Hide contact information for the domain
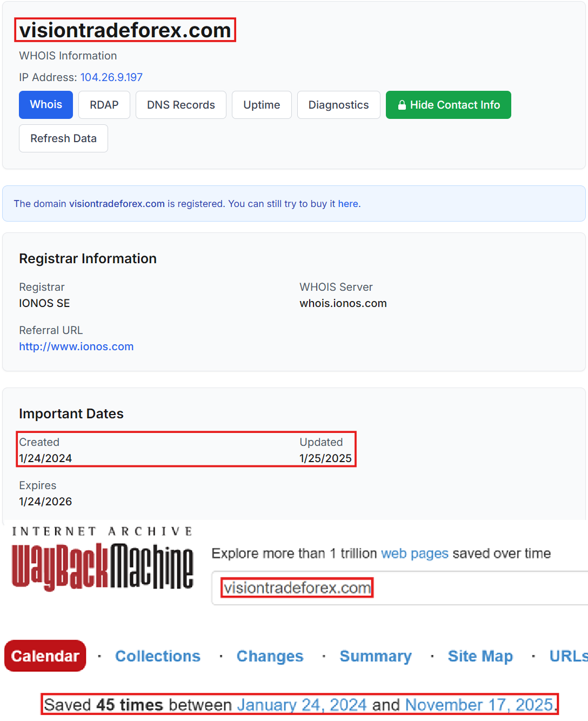This screenshot has height=721, width=588. pos(448,105)
